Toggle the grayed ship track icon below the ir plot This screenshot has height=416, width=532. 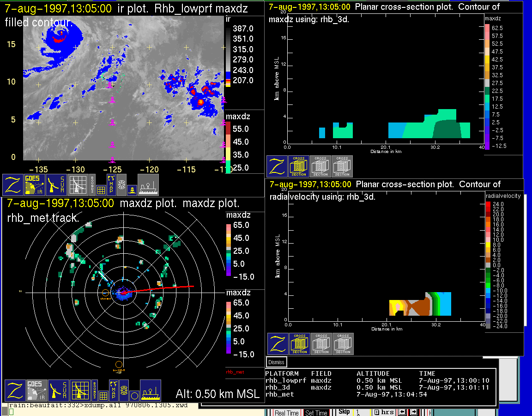148,184
